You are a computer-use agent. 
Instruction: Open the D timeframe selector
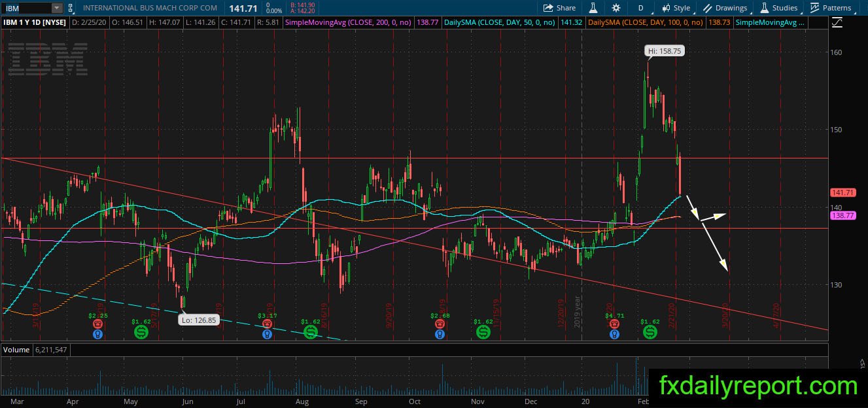pos(640,8)
